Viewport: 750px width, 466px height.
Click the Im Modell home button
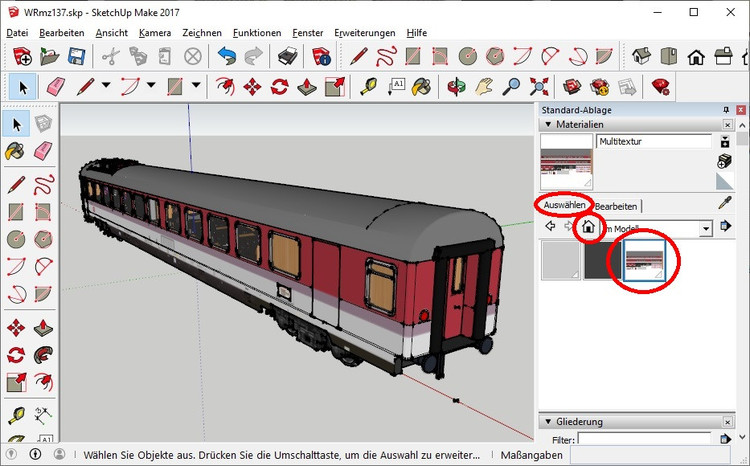(589, 227)
